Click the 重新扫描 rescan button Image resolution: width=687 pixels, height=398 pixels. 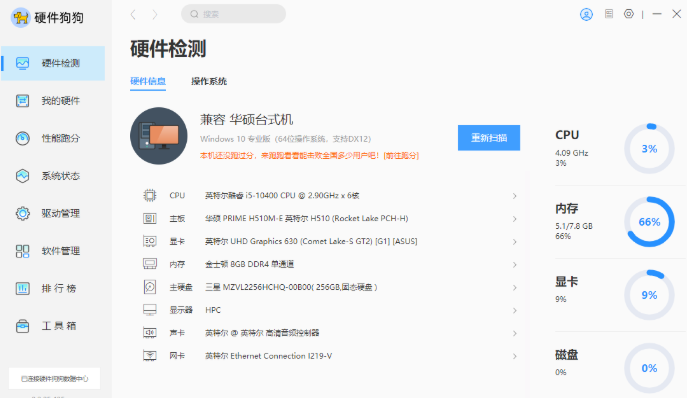click(x=489, y=138)
